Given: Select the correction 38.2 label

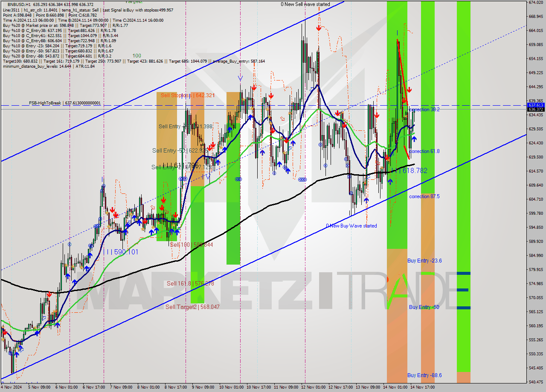Looking at the screenshot, I should (x=424, y=110).
